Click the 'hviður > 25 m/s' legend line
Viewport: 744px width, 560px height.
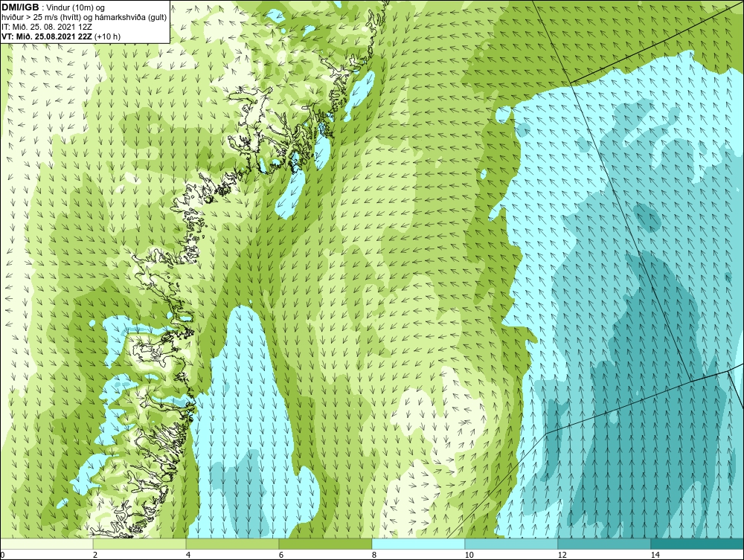coord(84,17)
